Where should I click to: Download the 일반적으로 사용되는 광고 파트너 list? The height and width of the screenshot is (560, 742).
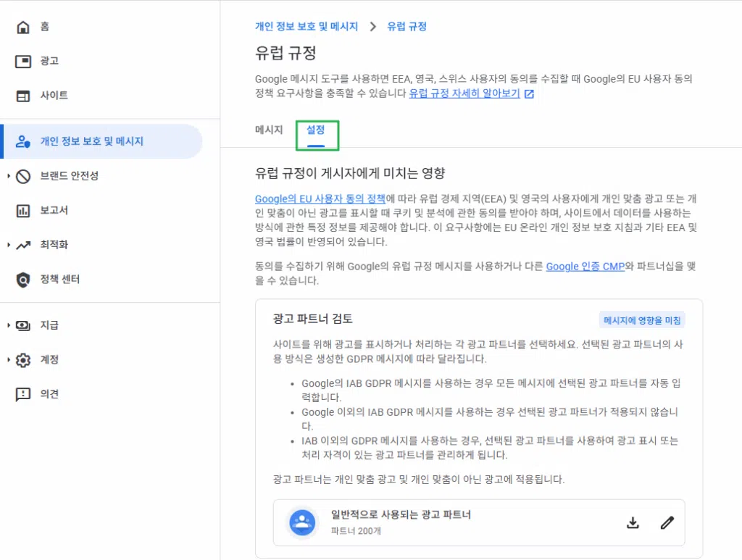tap(633, 522)
